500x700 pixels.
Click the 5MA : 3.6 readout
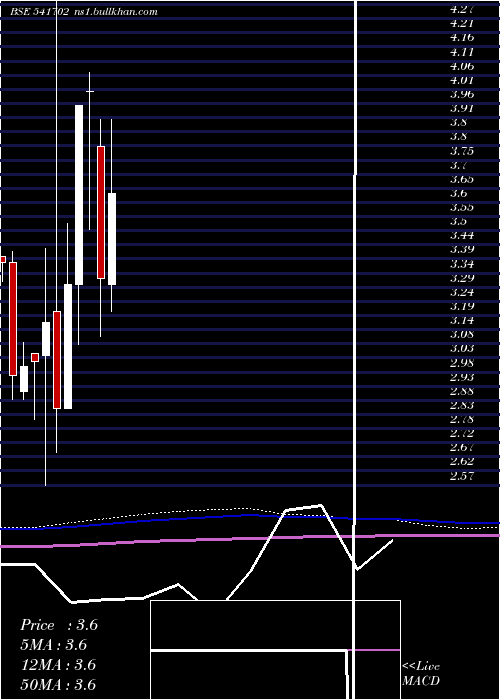click(x=54, y=645)
